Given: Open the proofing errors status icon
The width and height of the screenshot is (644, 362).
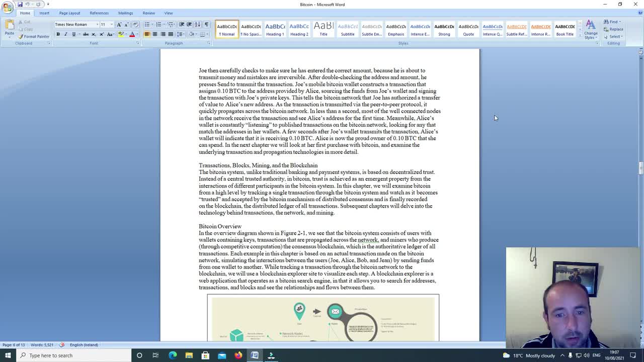Looking at the screenshot, I should point(62,345).
